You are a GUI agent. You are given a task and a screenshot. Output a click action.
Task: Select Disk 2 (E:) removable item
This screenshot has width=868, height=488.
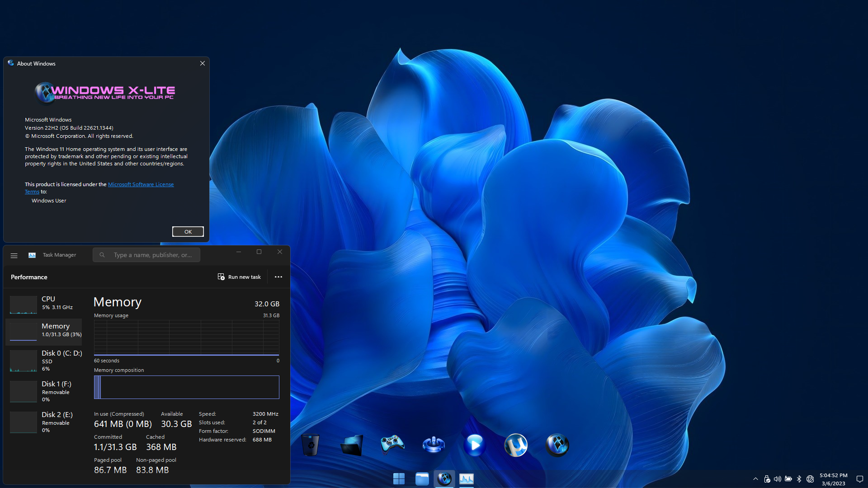pos(44,422)
